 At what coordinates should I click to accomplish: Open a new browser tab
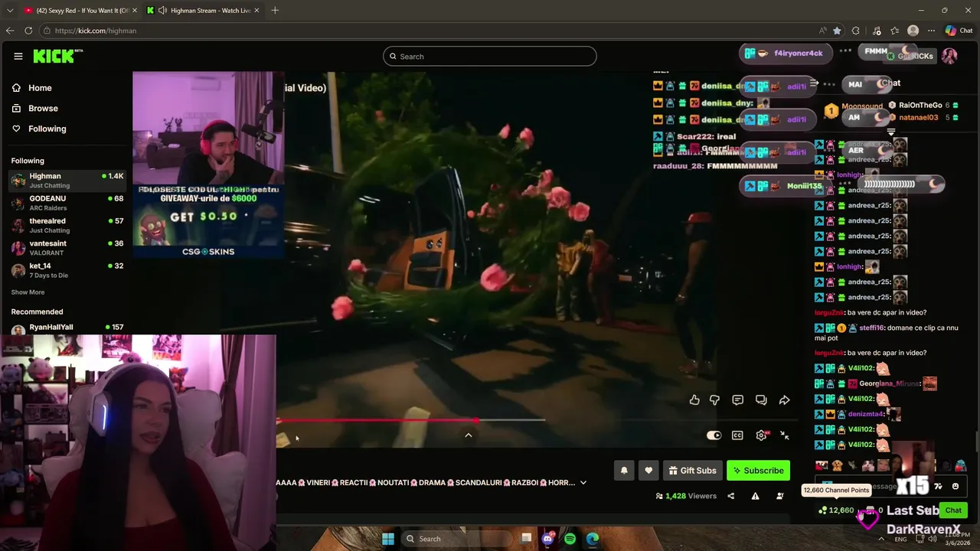(275, 10)
